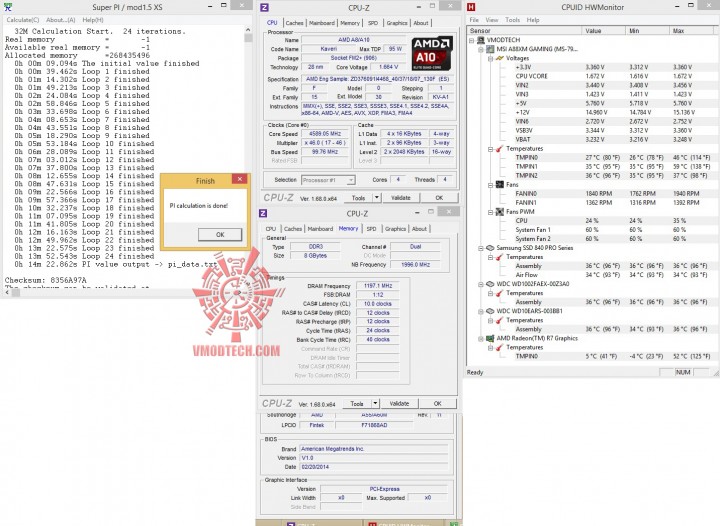Open Tools dropdown arrow in CPU-Z Memory window
The width and height of the screenshot is (720, 526).
[x=375, y=403]
